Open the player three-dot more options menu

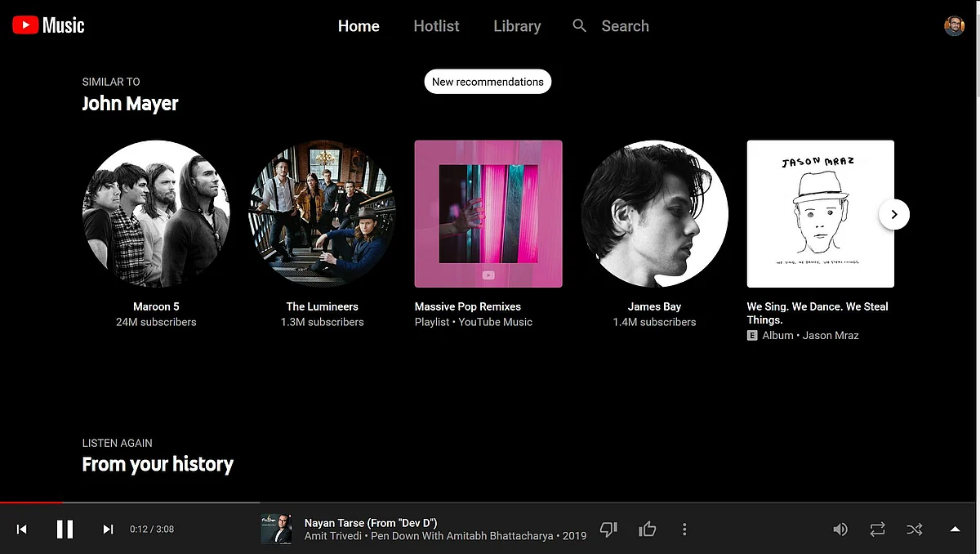684,529
